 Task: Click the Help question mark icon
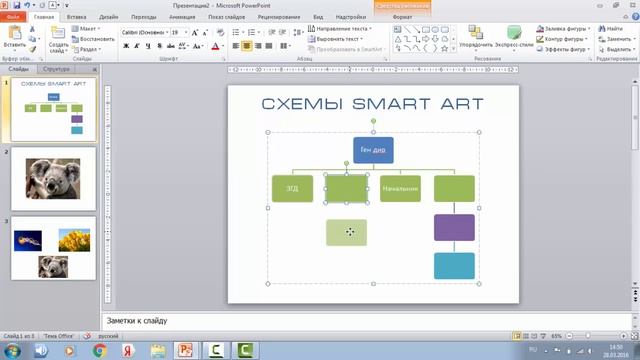pyautogui.click(x=636, y=17)
